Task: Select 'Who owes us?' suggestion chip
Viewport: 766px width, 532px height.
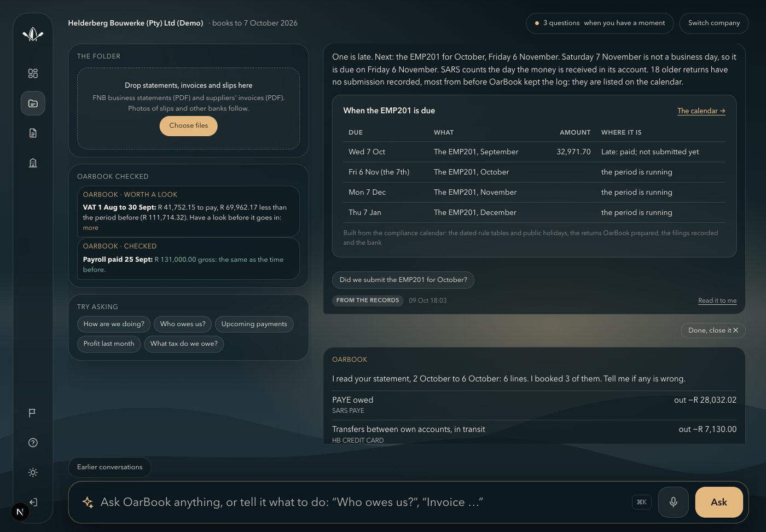Action: pyautogui.click(x=183, y=324)
